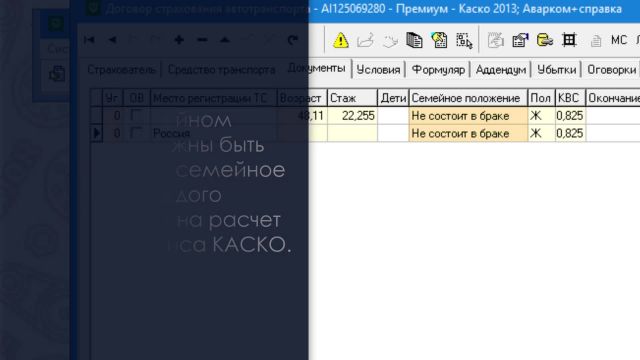The width and height of the screenshot is (640, 360).
Task: Click the empty Стаж cell in Россия row
Action: point(352,133)
